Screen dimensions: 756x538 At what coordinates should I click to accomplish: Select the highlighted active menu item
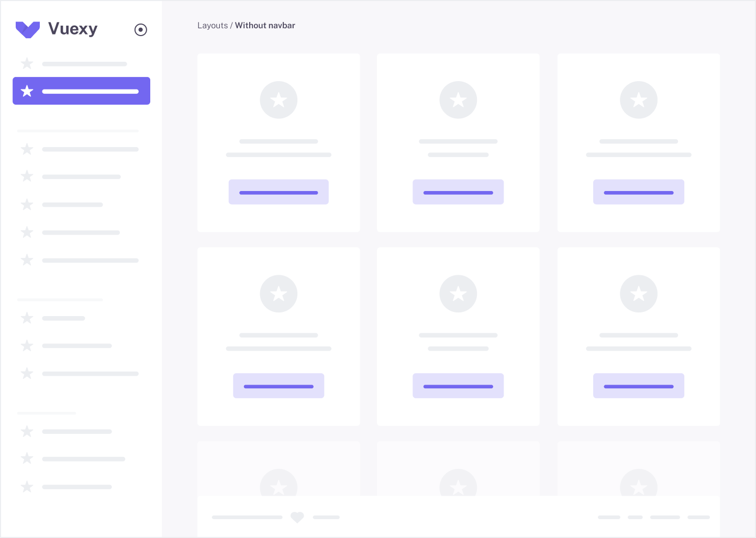[81, 91]
